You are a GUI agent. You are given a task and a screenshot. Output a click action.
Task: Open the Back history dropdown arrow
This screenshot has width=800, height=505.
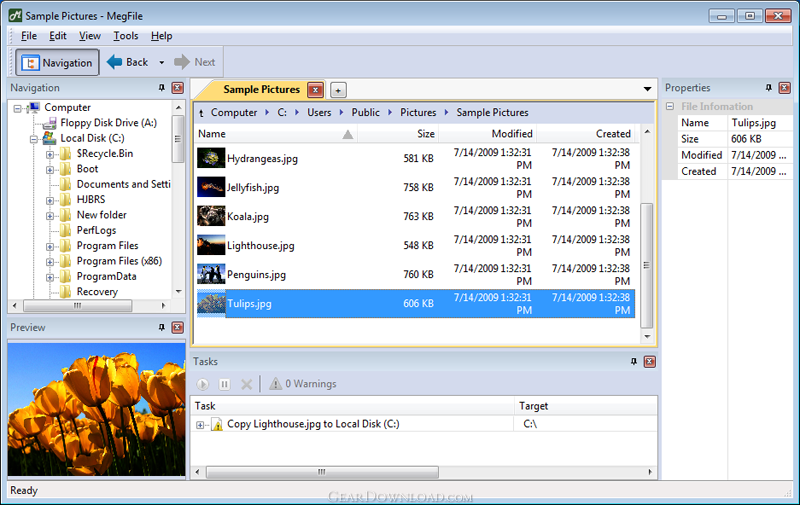(161, 62)
